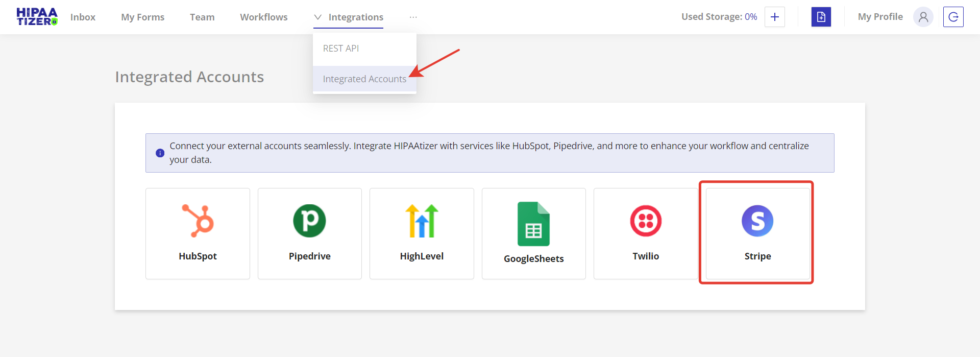Viewport: 980px width, 357px height.
Task: Open the My Profile link
Action: (x=880, y=17)
